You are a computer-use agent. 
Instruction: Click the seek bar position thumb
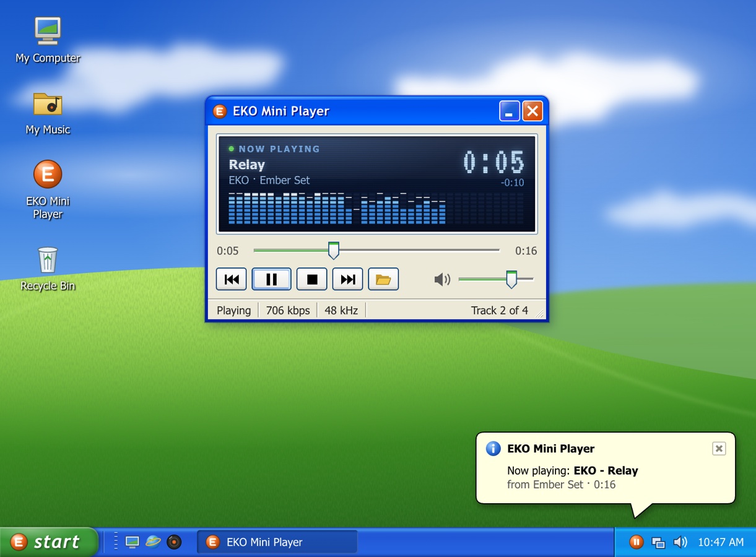(334, 251)
